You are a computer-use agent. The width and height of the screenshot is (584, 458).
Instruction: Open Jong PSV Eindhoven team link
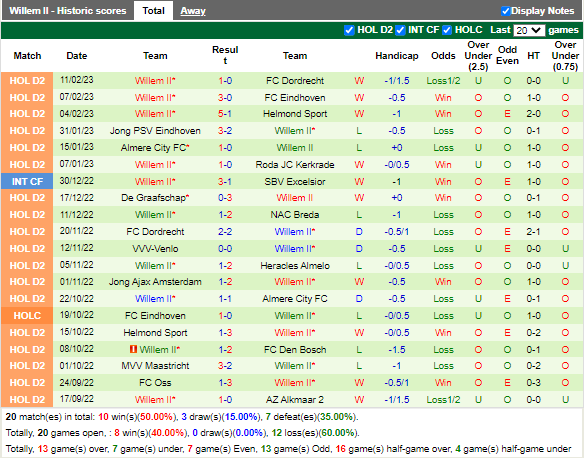point(155,131)
